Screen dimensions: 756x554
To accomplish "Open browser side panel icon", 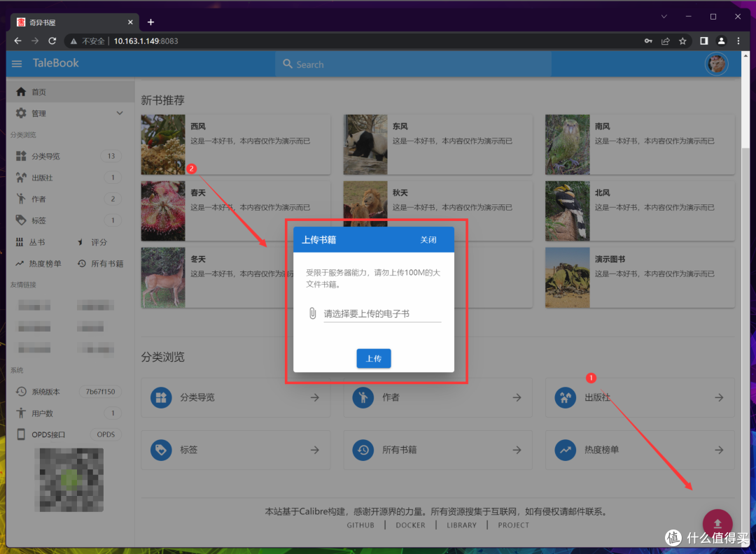I will pos(704,41).
